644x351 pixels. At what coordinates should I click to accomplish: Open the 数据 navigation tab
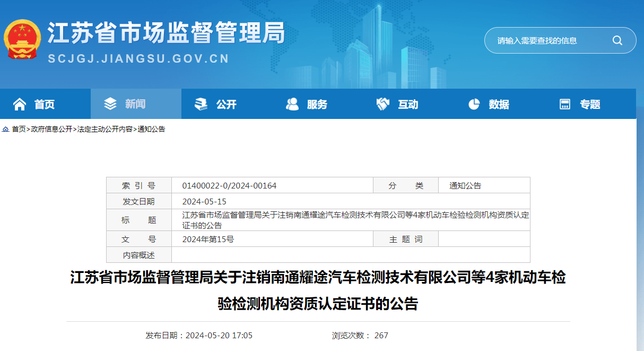500,104
